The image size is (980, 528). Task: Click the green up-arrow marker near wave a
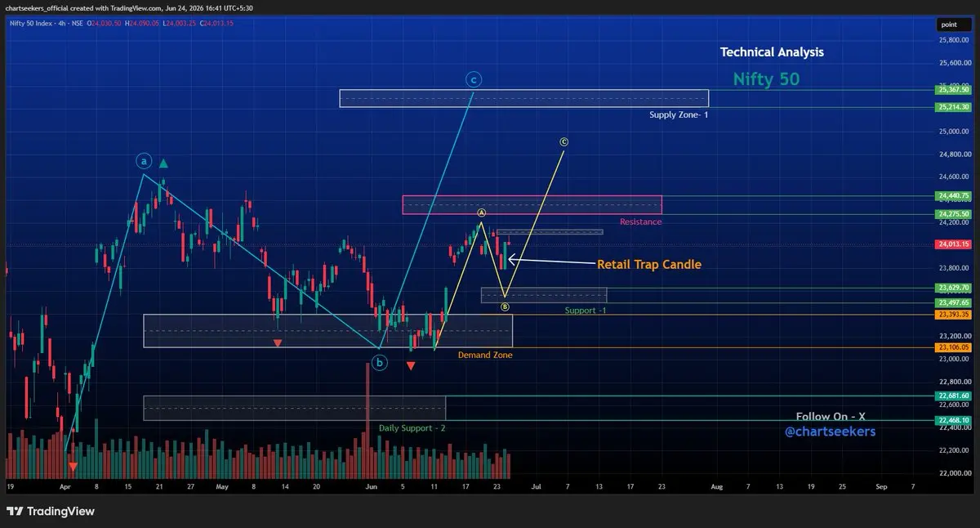163,163
